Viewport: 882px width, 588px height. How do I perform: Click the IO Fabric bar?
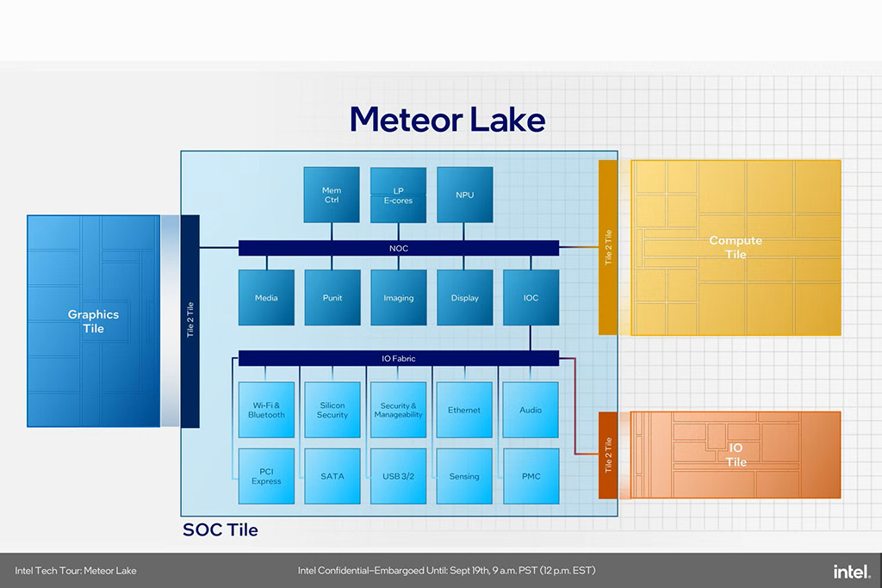[398, 358]
